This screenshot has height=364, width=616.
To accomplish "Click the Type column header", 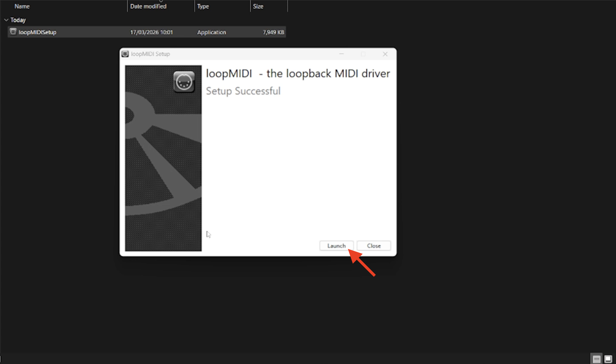I will 203,6.
